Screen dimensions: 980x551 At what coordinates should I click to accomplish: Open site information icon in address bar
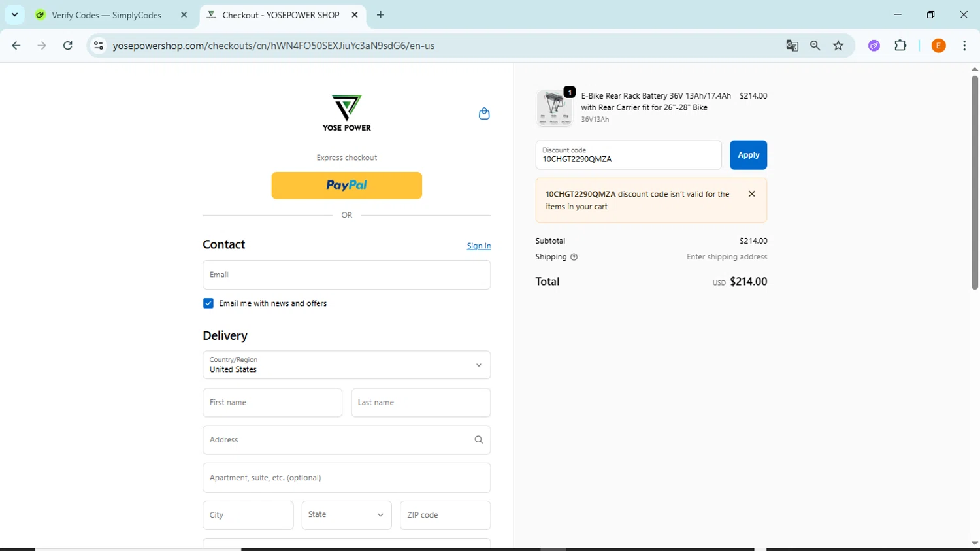pyautogui.click(x=99, y=46)
